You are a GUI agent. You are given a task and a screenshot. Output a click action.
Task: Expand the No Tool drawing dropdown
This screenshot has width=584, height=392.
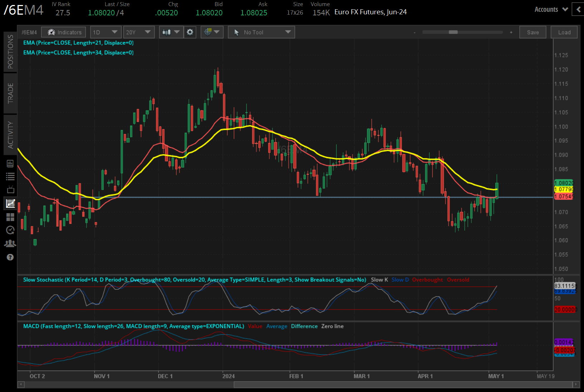coord(261,32)
